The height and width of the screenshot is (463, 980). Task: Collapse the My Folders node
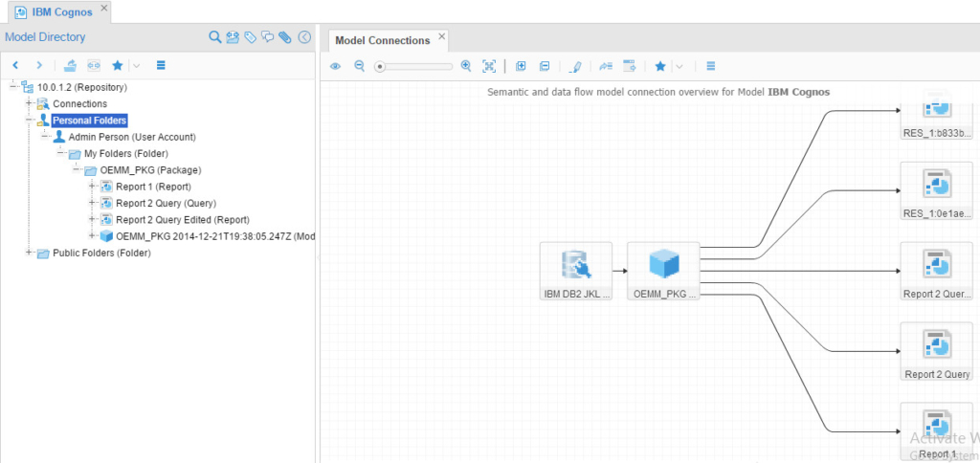[60, 153]
